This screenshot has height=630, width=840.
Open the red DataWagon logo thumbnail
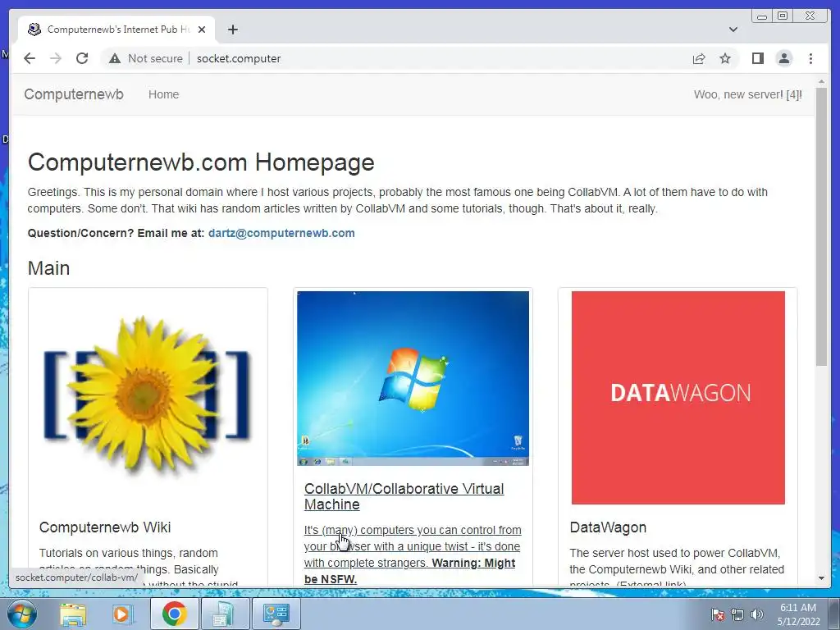coord(678,398)
